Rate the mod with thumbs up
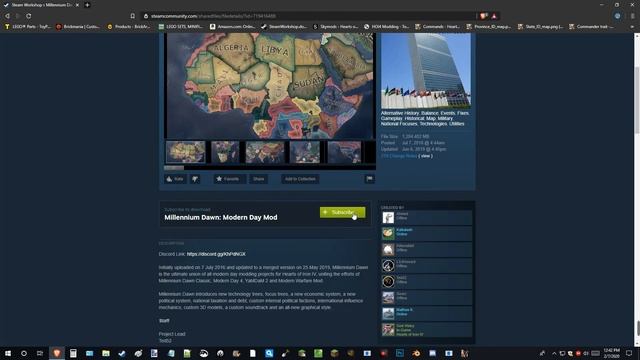 point(175,179)
